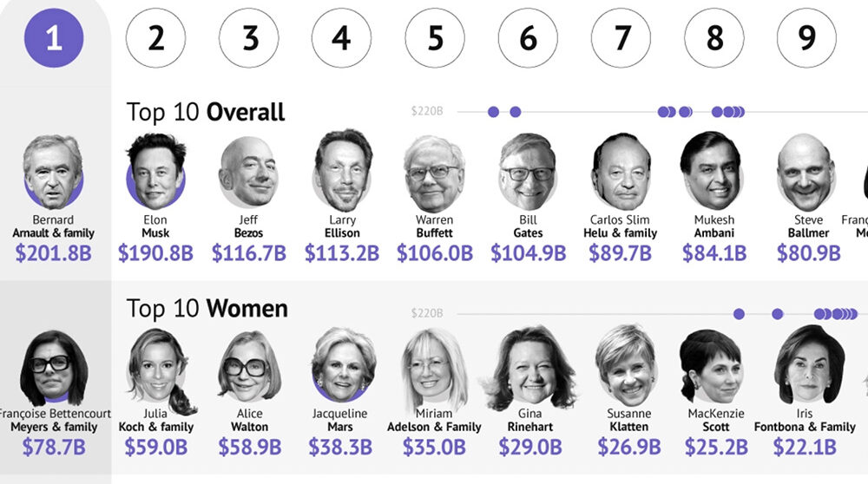868x484 pixels.
Task: Click the Top 10 Women heading
Action: click(x=207, y=308)
